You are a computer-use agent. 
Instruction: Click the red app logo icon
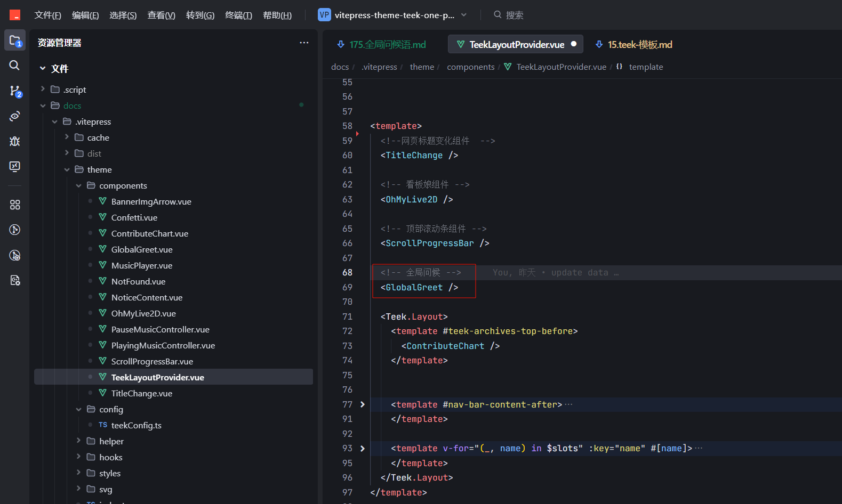point(15,15)
